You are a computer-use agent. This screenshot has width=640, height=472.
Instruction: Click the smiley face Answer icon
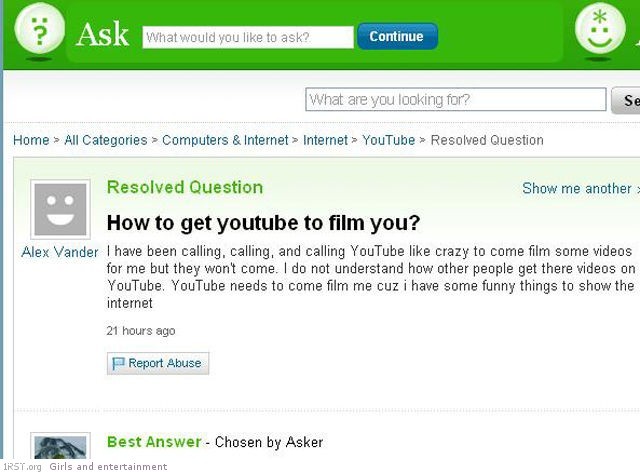(x=600, y=29)
